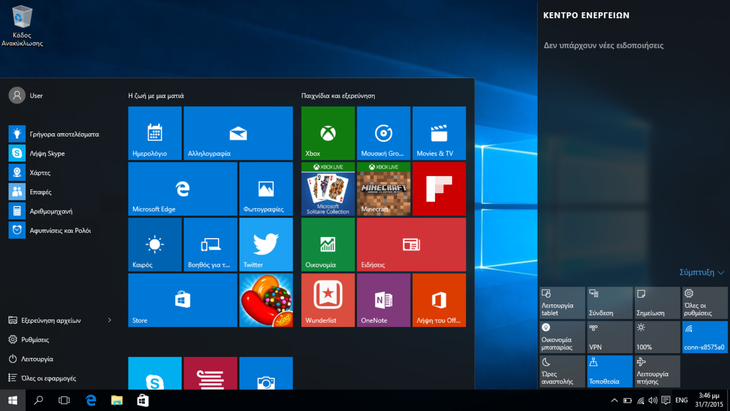Open Edge from the taskbar
Screen dimensions: 730x411
pyautogui.click(x=91, y=400)
